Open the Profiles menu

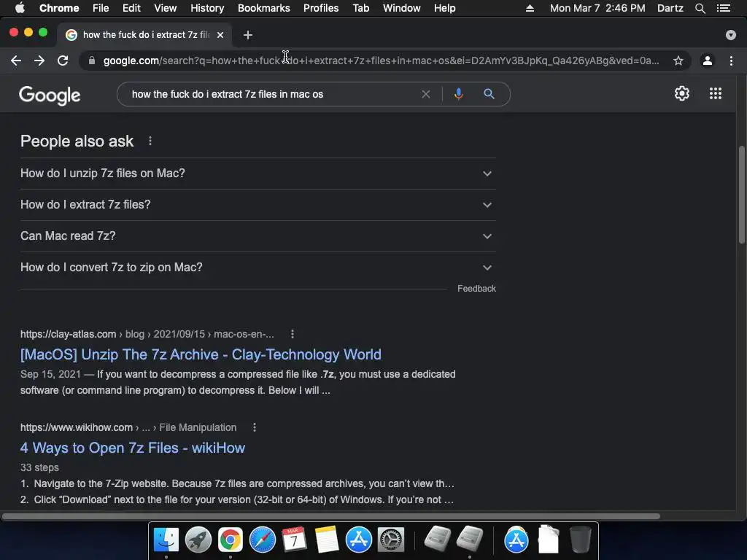[321, 8]
